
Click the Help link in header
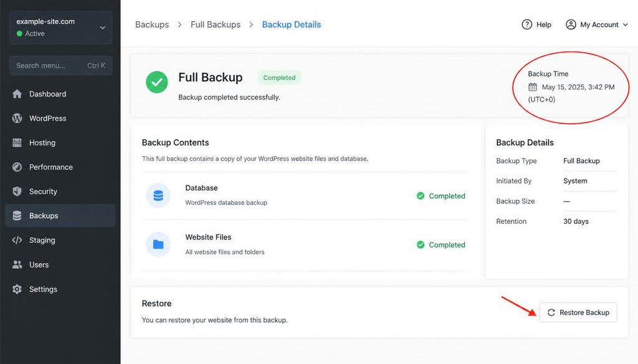[x=536, y=24]
